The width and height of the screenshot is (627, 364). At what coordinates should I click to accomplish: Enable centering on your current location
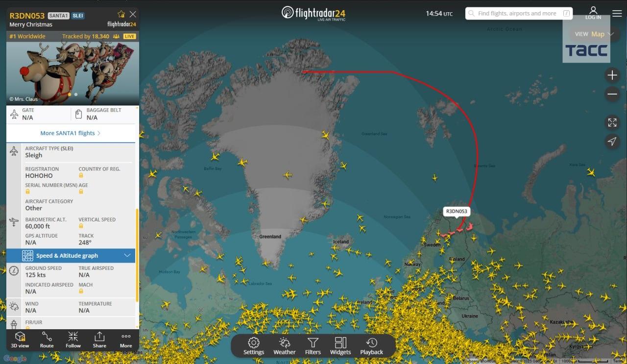[x=612, y=142]
